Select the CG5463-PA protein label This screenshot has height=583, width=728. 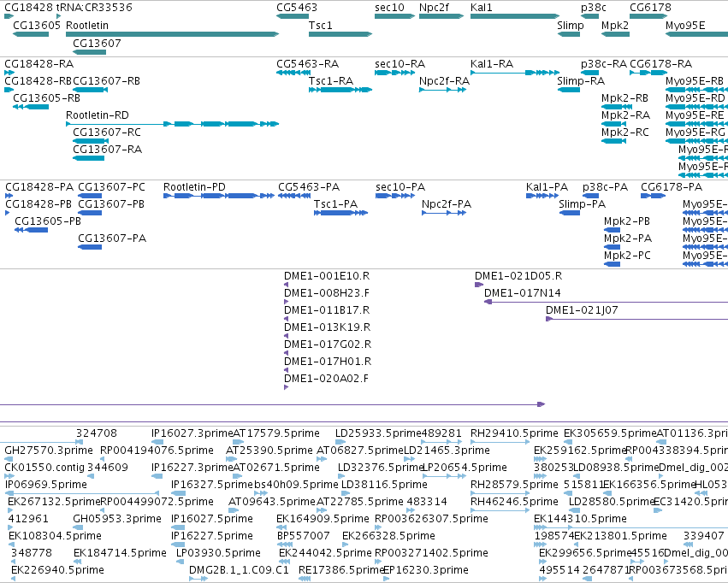click(309, 187)
